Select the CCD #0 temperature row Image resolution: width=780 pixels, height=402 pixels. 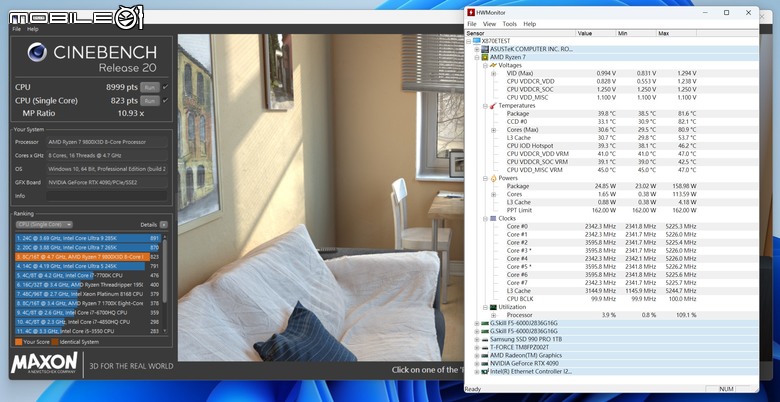[x=612, y=122]
